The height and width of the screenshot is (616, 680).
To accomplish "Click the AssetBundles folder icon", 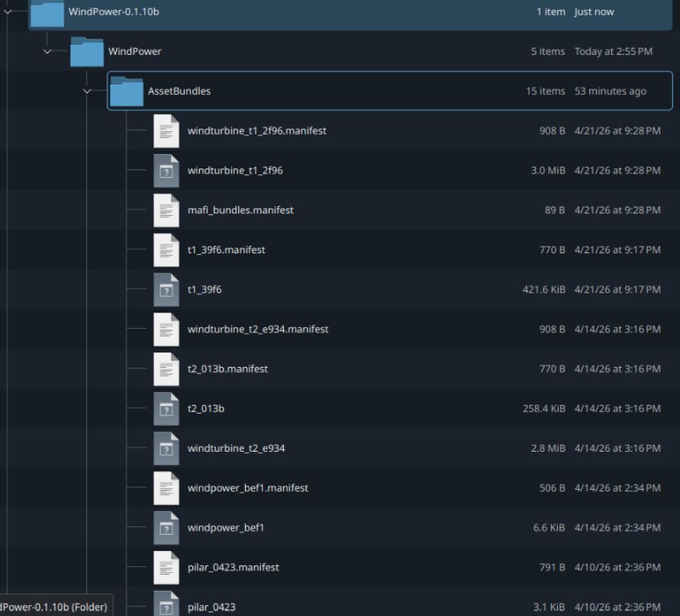I will 126,91.
